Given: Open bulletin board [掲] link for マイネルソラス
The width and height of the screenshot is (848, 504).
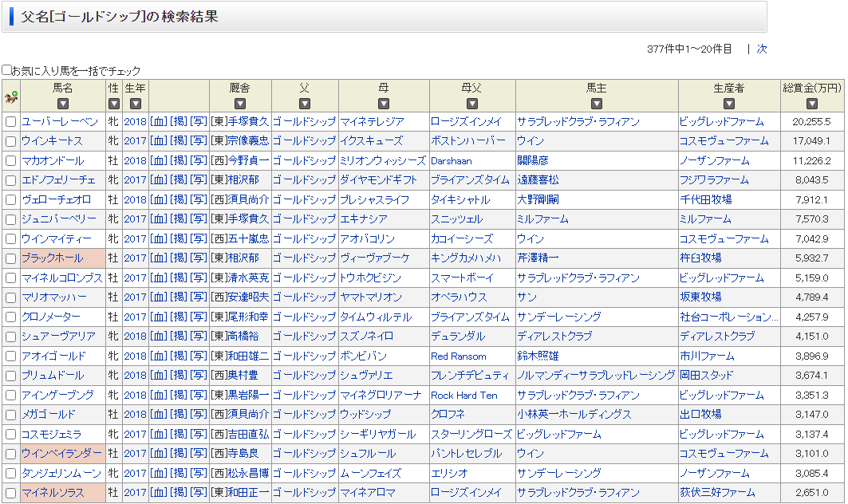Looking at the screenshot, I should 179,493.
